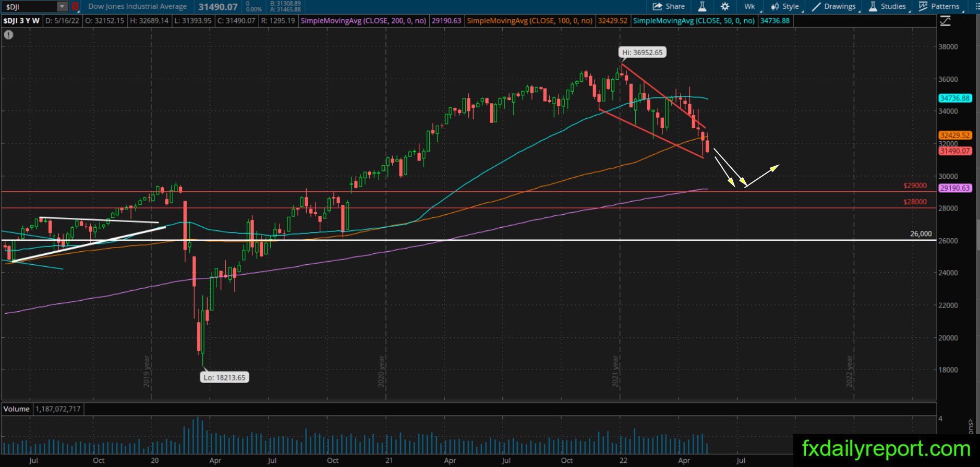The height and width of the screenshot is (467, 980).
Task: Expand the symbol selector dropdown arrow
Action: click(x=63, y=7)
